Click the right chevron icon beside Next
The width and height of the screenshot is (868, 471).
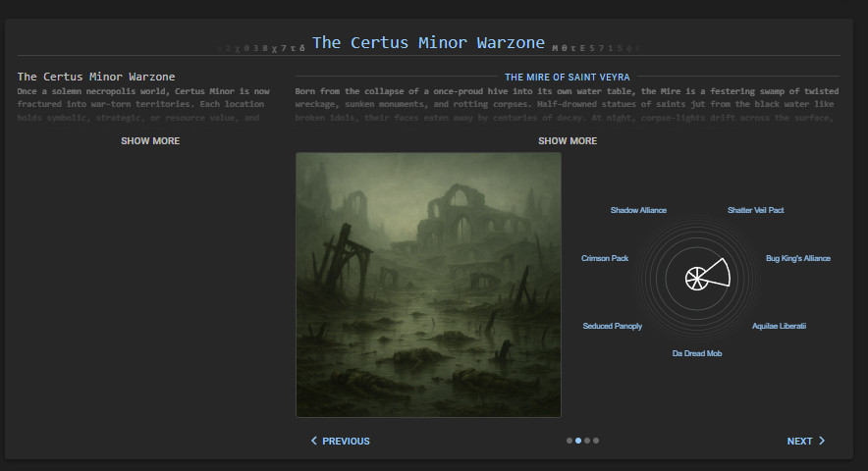tap(822, 442)
